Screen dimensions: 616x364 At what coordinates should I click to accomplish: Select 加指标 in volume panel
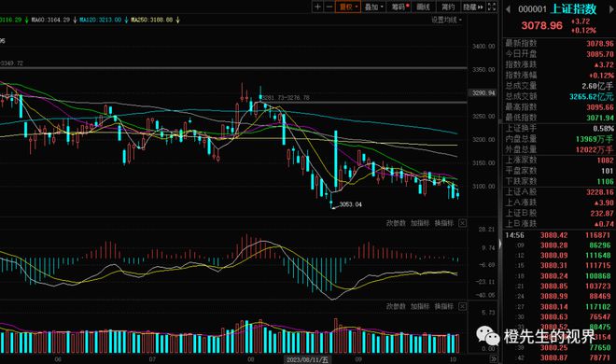[420, 306]
